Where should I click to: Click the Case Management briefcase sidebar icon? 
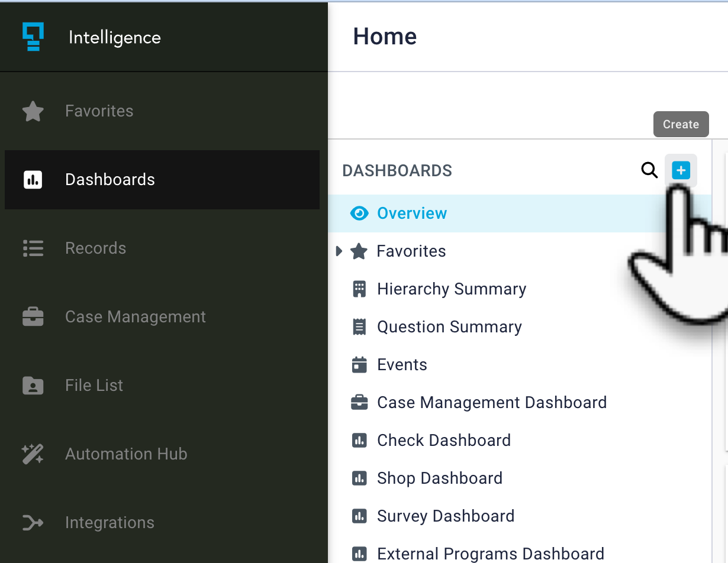click(x=33, y=317)
